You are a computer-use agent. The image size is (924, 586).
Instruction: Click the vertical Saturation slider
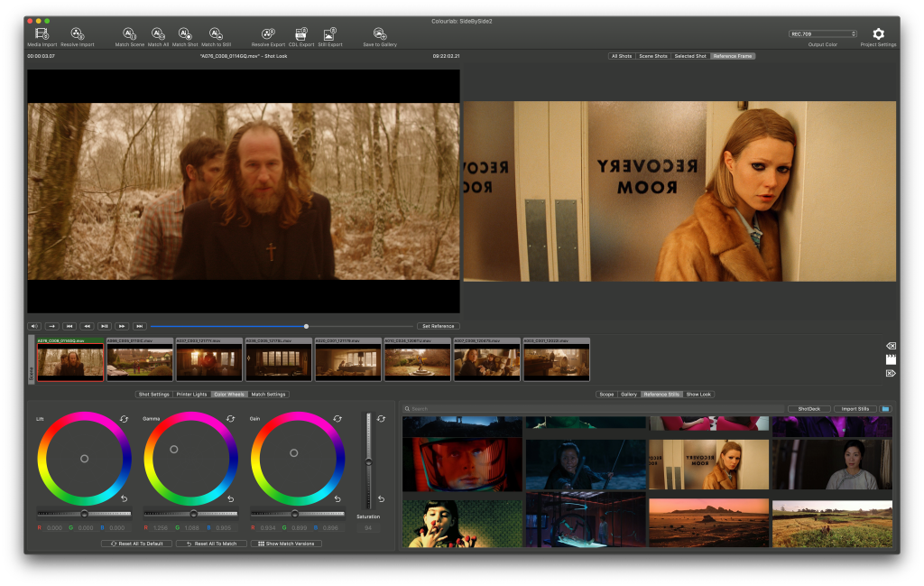368,461
